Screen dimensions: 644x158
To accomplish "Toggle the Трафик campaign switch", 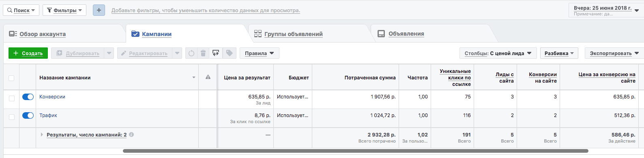I will pyautogui.click(x=28, y=115).
